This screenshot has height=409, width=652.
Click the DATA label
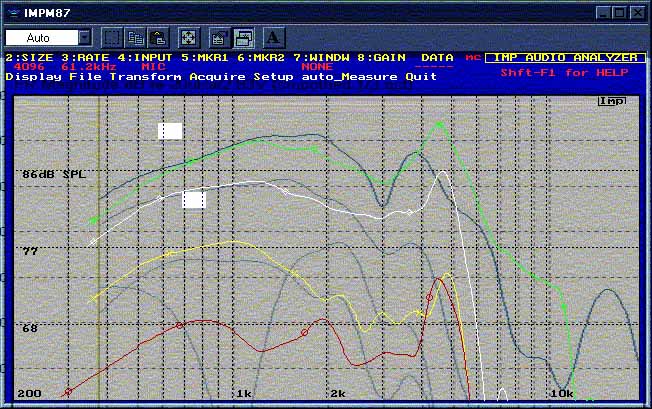[x=437, y=58]
